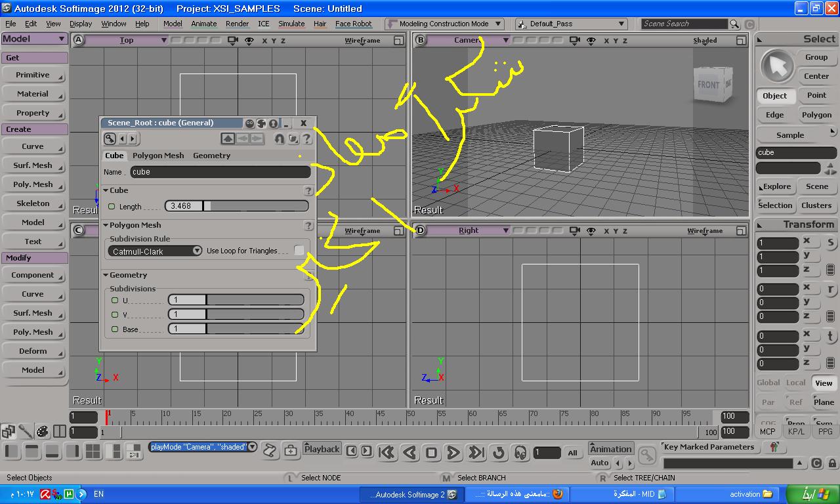
Task: Toggle the audio headphones icon
Action: pyautogui.click(x=521, y=452)
